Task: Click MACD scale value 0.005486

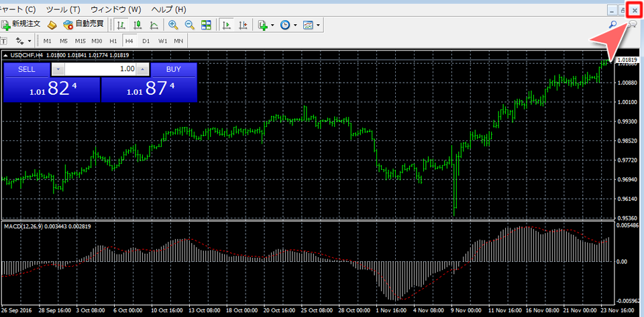Action: click(627, 226)
